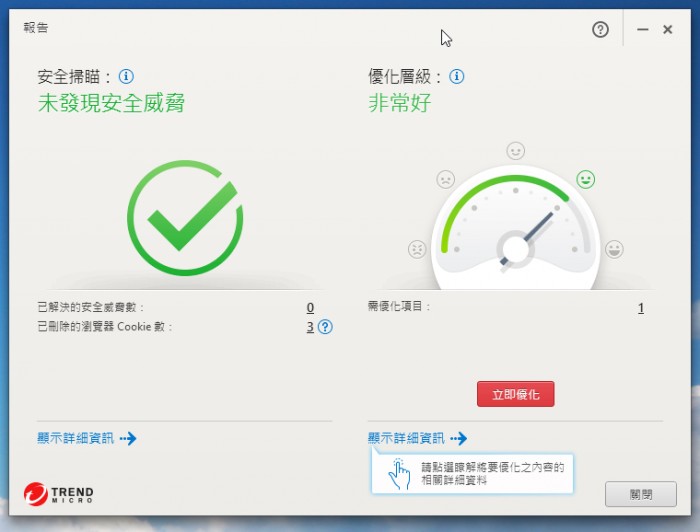The height and width of the screenshot is (532, 700).
Task: Click the angry face icon on gauge
Action: [x=417, y=249]
